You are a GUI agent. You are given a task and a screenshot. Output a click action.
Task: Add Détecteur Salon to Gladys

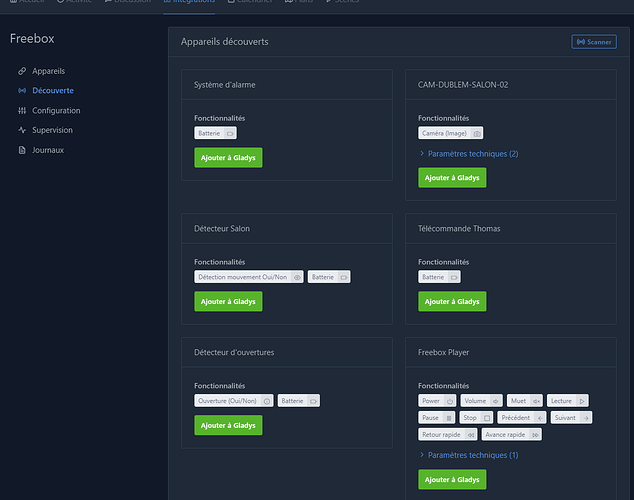(228, 302)
